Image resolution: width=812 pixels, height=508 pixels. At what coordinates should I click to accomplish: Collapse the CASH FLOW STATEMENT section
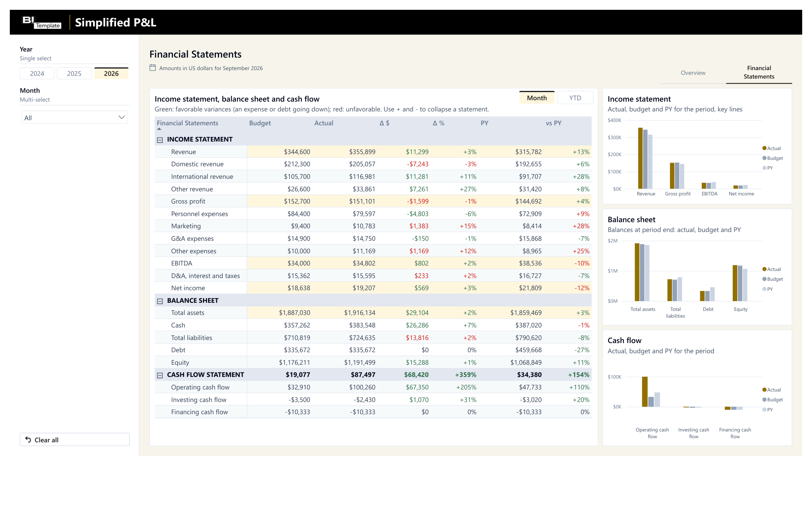pos(160,375)
